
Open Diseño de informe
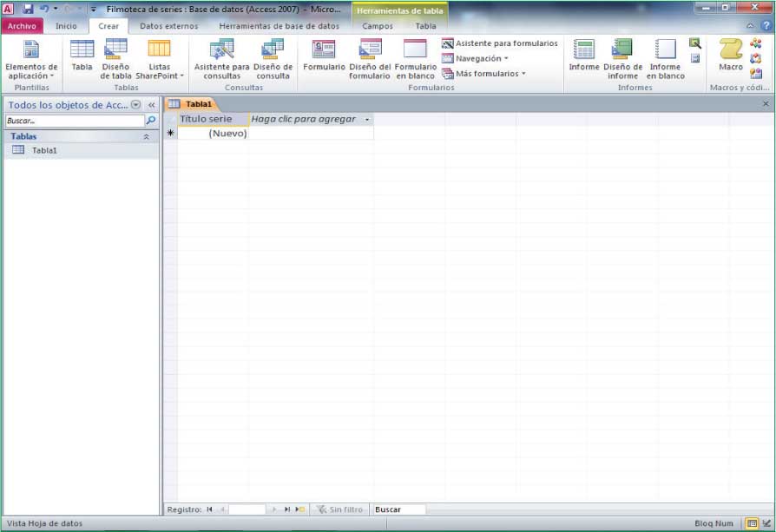[x=622, y=57]
